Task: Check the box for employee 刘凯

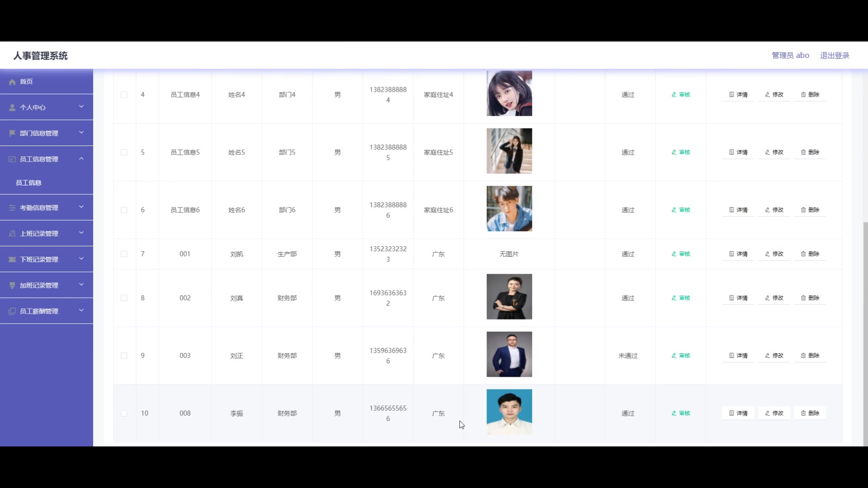Action: 124,254
